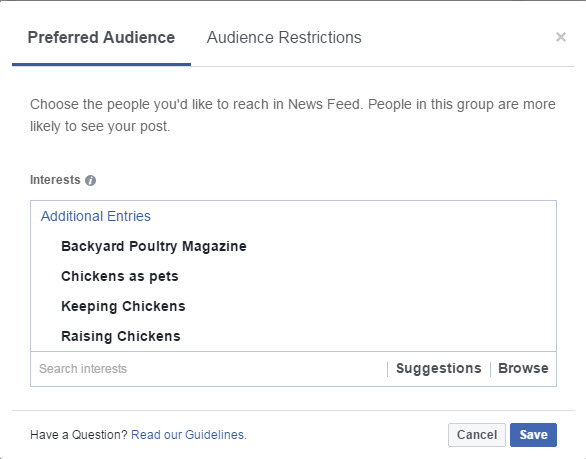This screenshot has width=586, height=459.
Task: Save the preferred audience settings
Action: coord(533,435)
